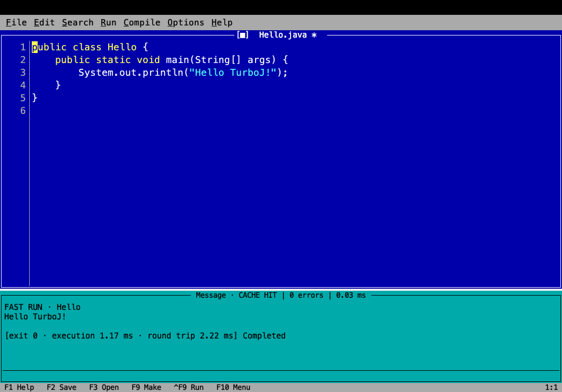Click F2 Save in the status bar
This screenshot has width=562, height=392.
tap(62, 387)
